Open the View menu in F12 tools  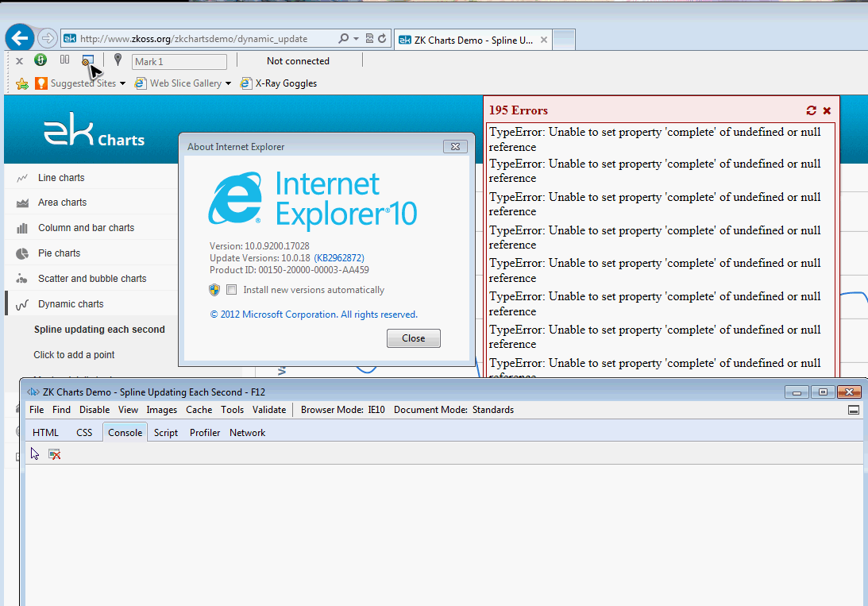click(x=128, y=410)
